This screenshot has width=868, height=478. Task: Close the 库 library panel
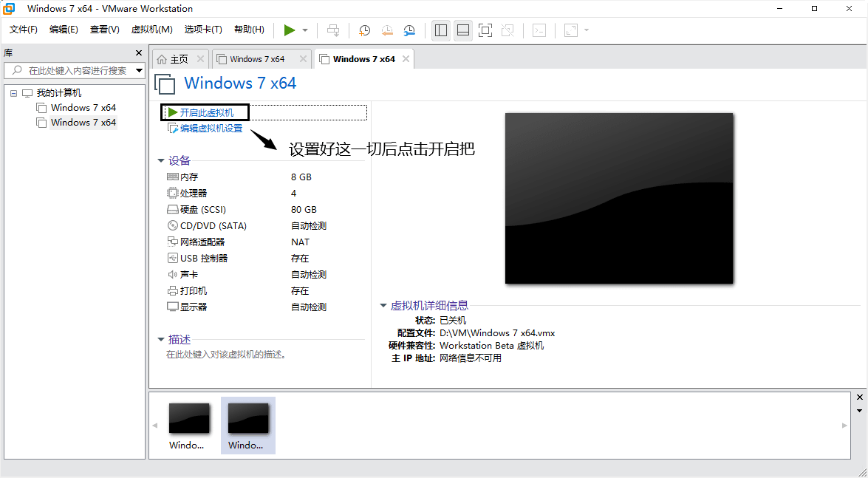point(139,53)
